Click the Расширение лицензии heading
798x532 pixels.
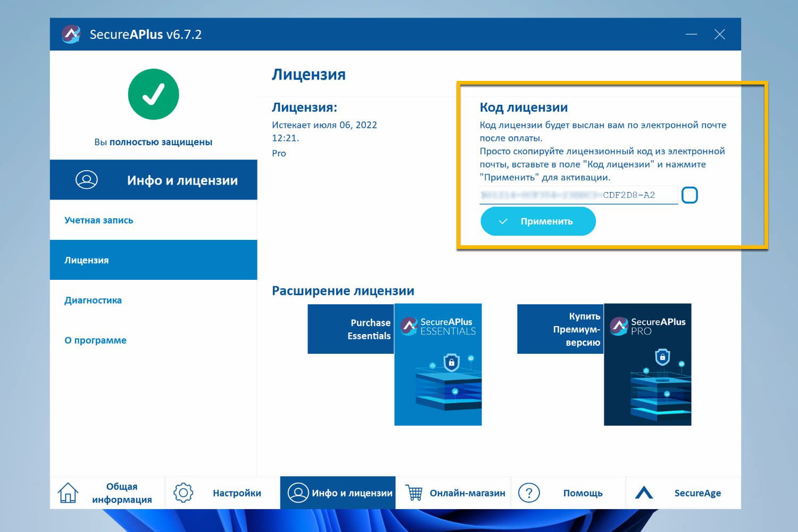click(x=343, y=291)
